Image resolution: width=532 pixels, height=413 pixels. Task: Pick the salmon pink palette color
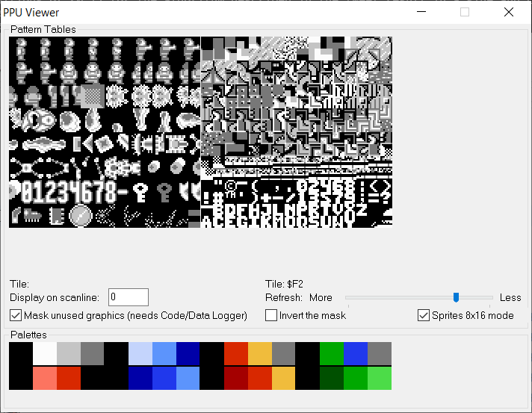(45, 378)
